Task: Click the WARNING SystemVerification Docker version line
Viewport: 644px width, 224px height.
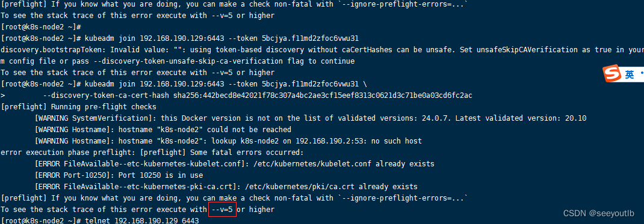Action: click(x=311, y=118)
